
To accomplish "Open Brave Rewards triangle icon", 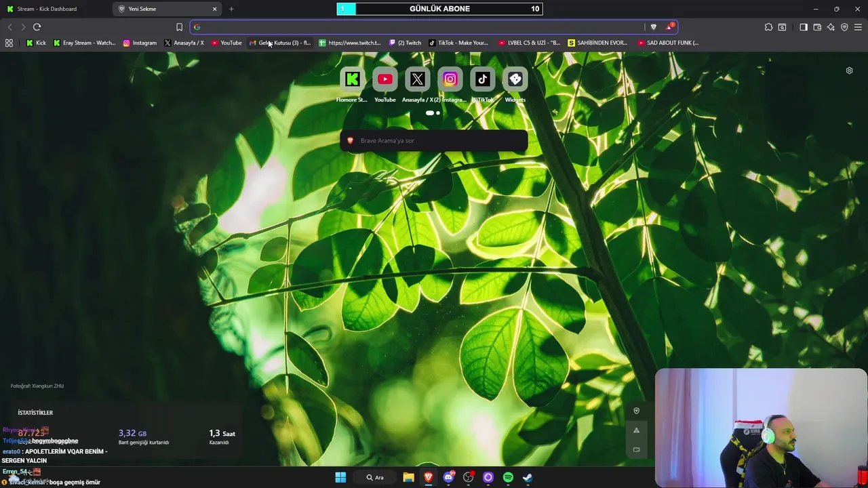I will [x=669, y=27].
